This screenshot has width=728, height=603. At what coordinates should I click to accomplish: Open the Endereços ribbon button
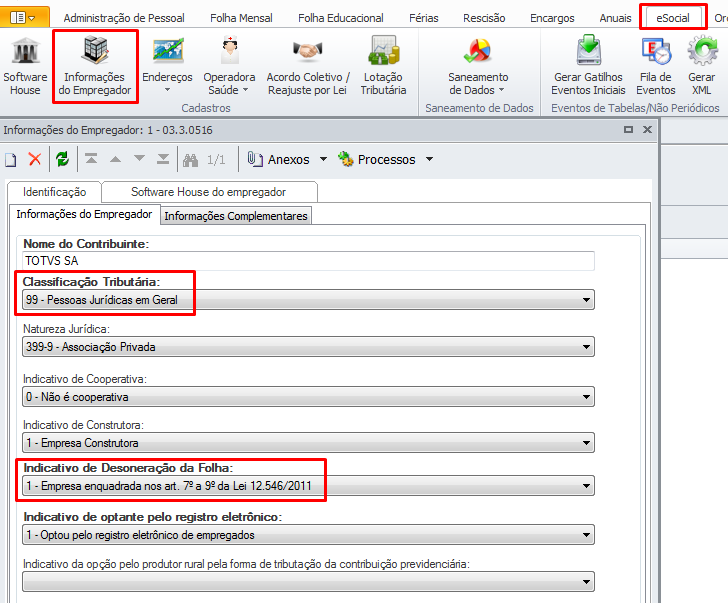pos(167,66)
